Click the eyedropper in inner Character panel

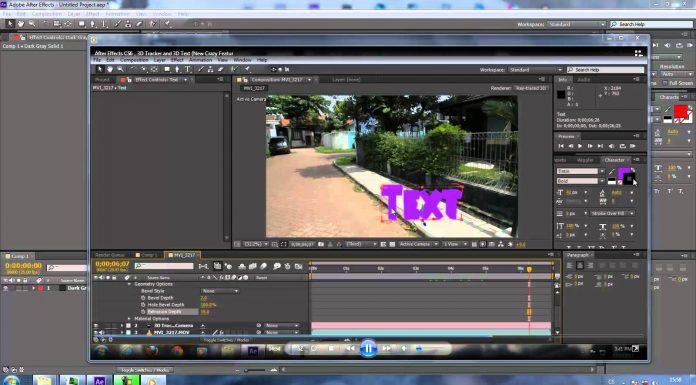[612, 171]
